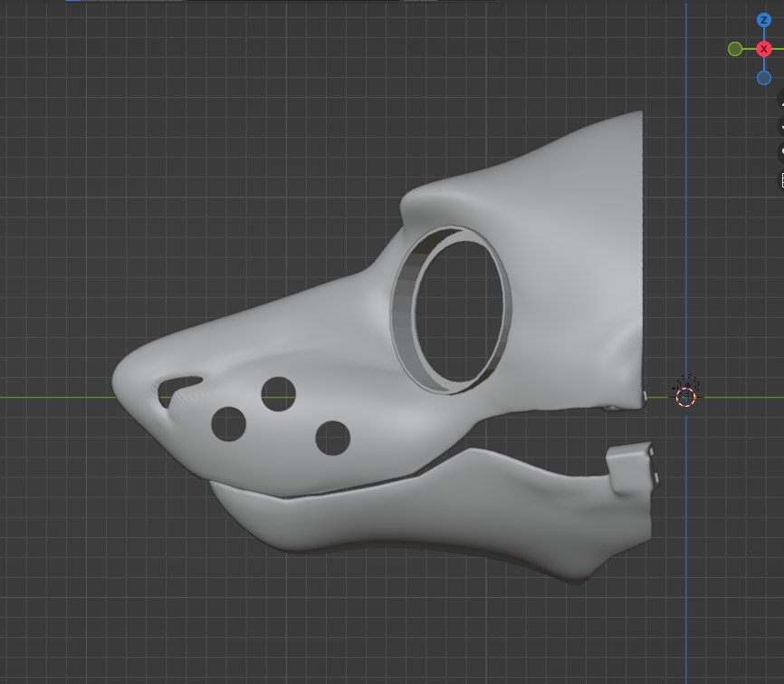This screenshot has height=684, width=784.
Task: Click the rightmost round vent hole
Action: (332, 438)
